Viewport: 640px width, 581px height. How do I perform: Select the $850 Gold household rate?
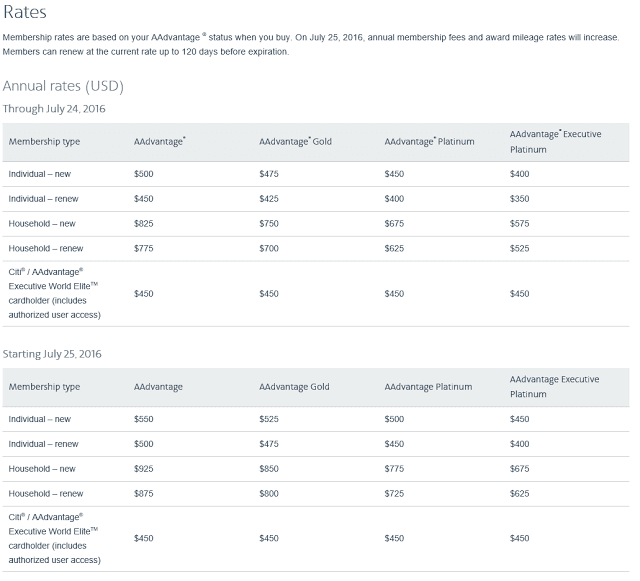tap(269, 468)
